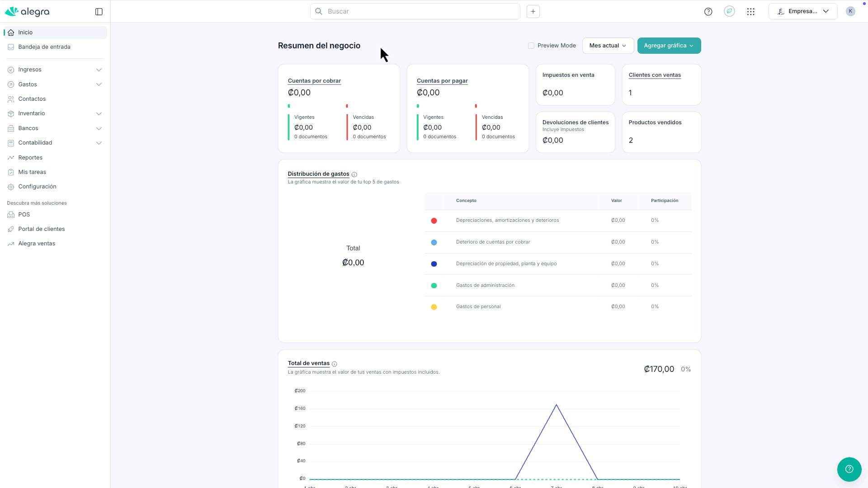Click the Total de ventas info icon

pyautogui.click(x=335, y=364)
